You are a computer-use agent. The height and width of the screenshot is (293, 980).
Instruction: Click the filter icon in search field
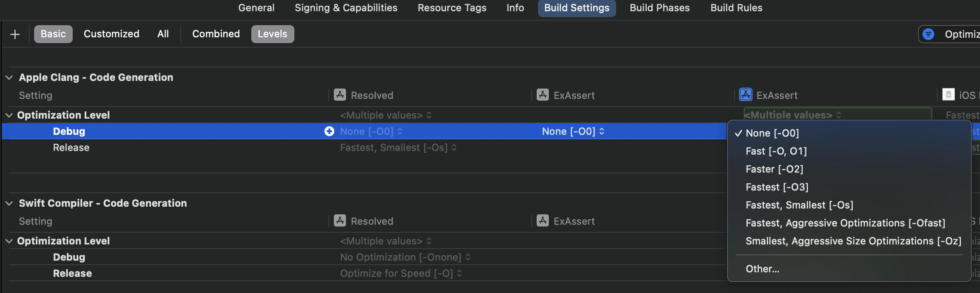928,34
